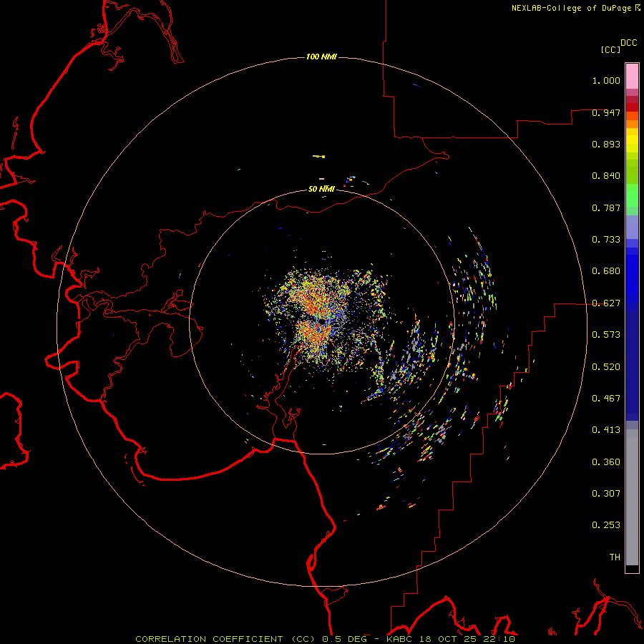Click the black radar site dot at the echo center
Viewport: 644px width, 644px height.
point(322,321)
